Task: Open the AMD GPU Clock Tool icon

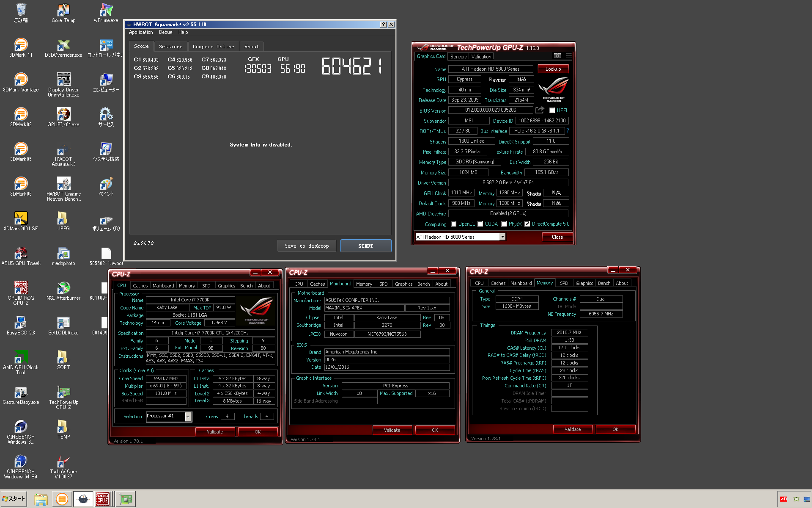Action: click(21, 363)
